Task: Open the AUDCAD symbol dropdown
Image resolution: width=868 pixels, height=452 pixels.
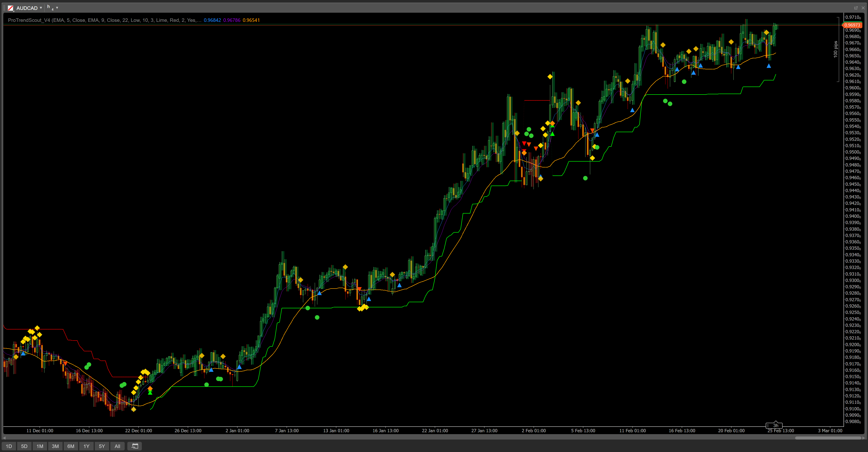Action: pyautogui.click(x=41, y=8)
